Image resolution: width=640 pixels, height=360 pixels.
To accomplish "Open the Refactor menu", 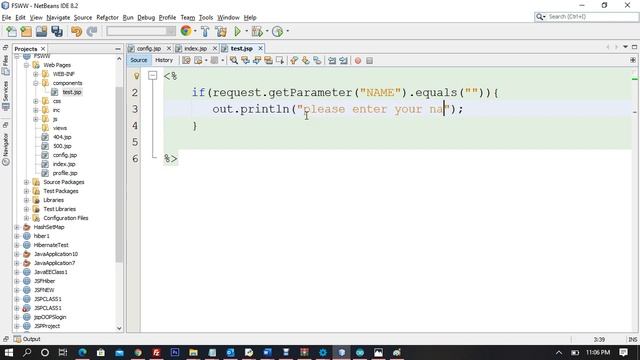I will click(107, 18).
